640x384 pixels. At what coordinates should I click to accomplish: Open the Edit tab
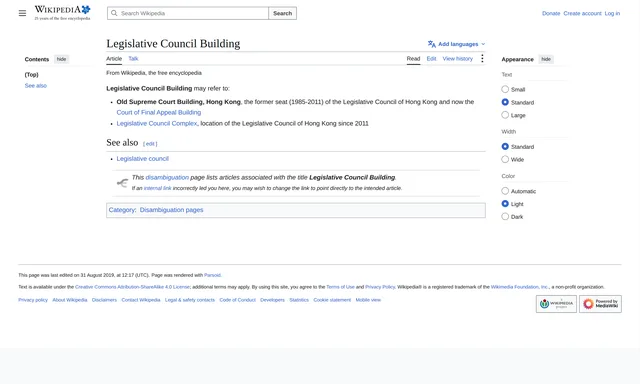coord(431,59)
